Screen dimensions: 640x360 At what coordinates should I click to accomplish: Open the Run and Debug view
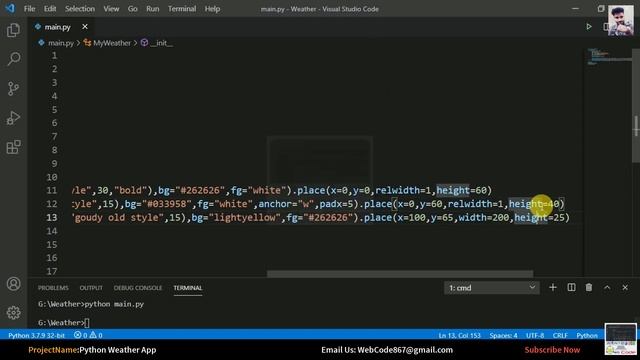[x=13, y=118]
